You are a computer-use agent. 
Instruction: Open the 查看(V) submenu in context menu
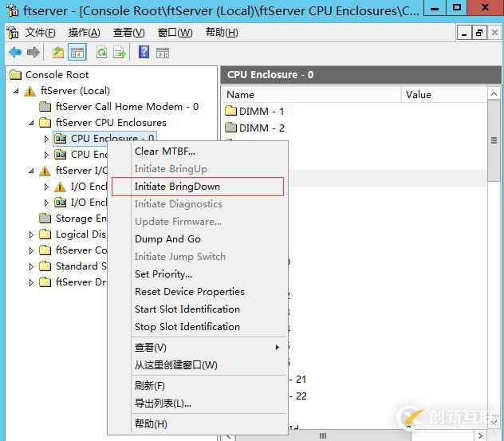(198, 348)
